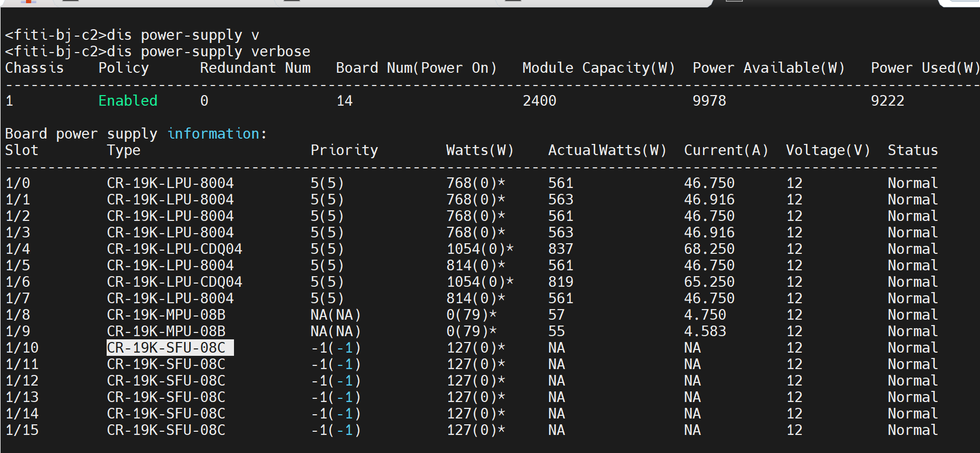The height and width of the screenshot is (453, 980).
Task: Click the Current value 68.250
Action: pyautogui.click(x=709, y=249)
